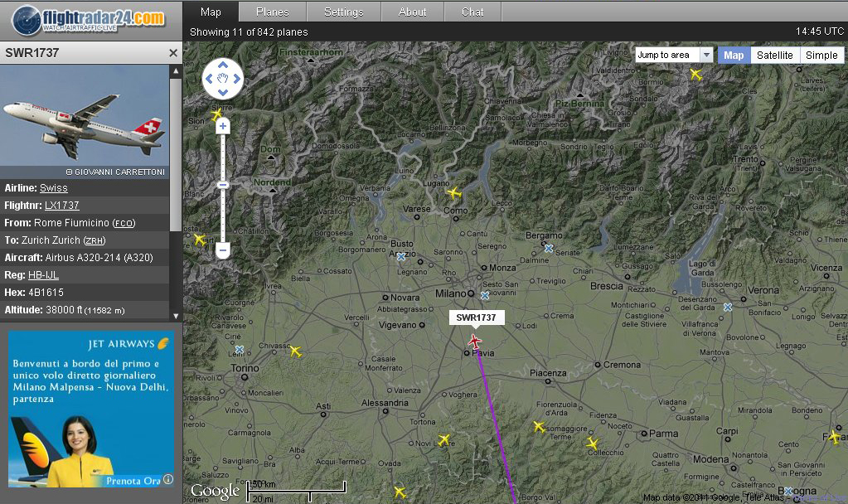Open the Swiss airline link

click(54, 188)
